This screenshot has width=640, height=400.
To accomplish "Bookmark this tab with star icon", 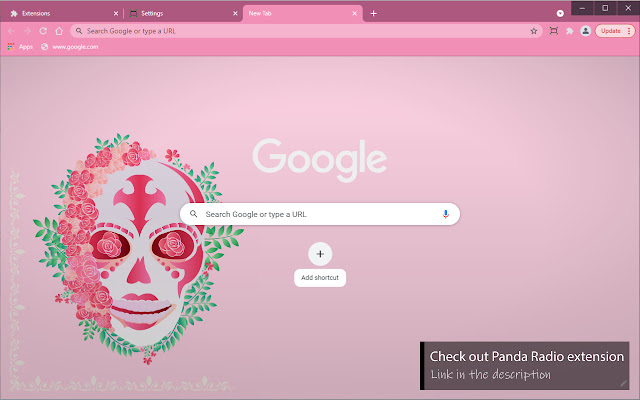I will coord(533,31).
